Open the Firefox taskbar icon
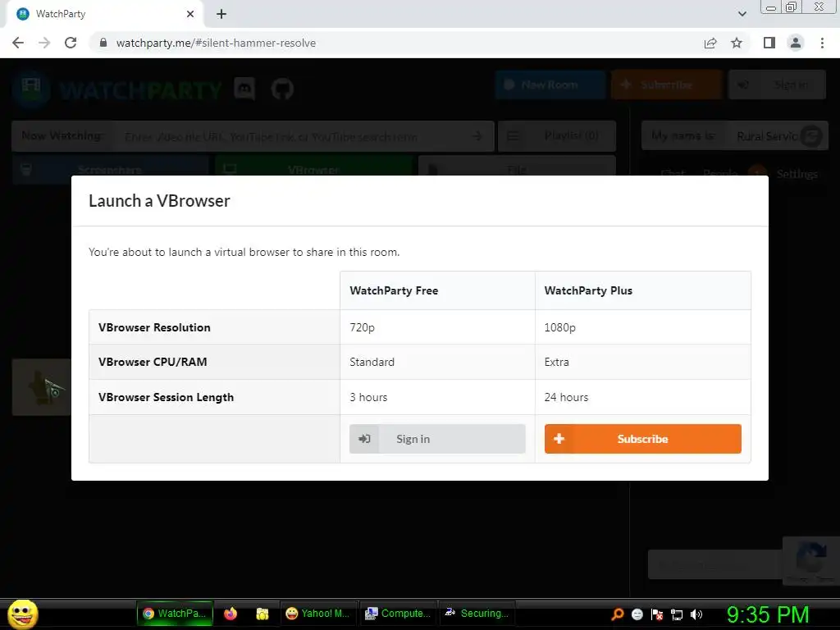Image resolution: width=840 pixels, height=630 pixels. pyautogui.click(x=231, y=614)
